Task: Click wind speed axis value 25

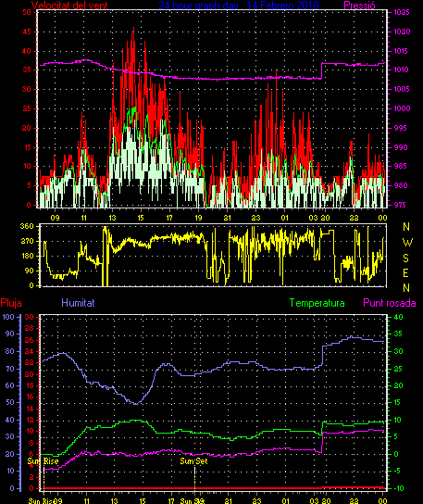Action: 27,108
